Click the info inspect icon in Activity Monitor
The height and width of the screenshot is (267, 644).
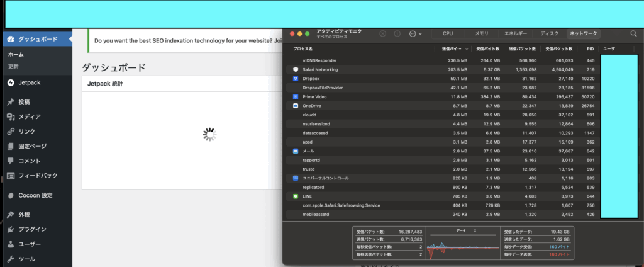point(397,34)
